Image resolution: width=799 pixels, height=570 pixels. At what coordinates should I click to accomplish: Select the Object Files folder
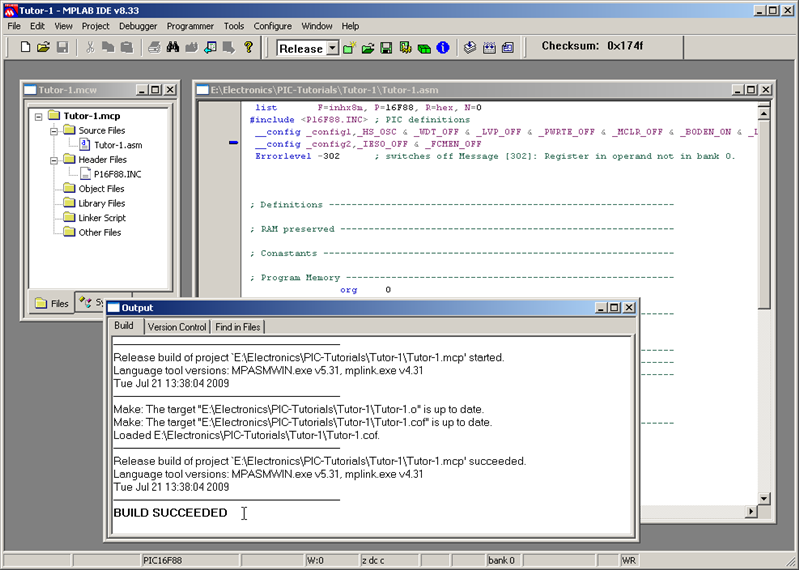tap(101, 188)
